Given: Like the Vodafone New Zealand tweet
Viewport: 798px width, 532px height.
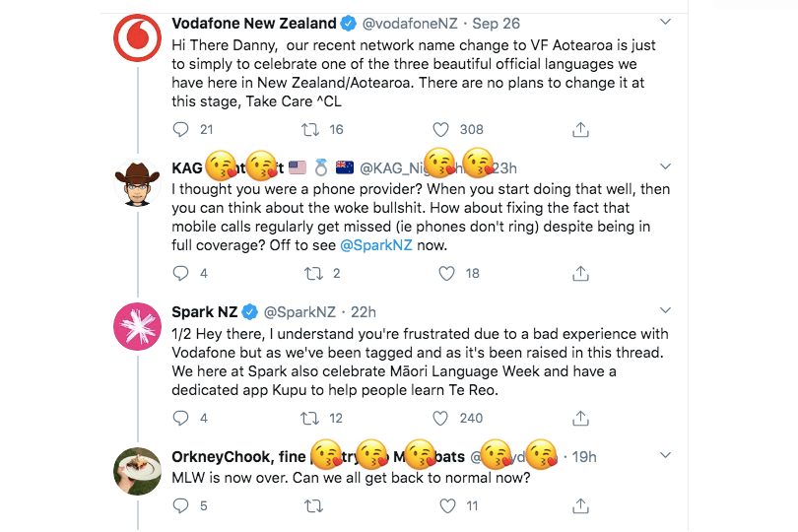Looking at the screenshot, I should pos(443,129).
